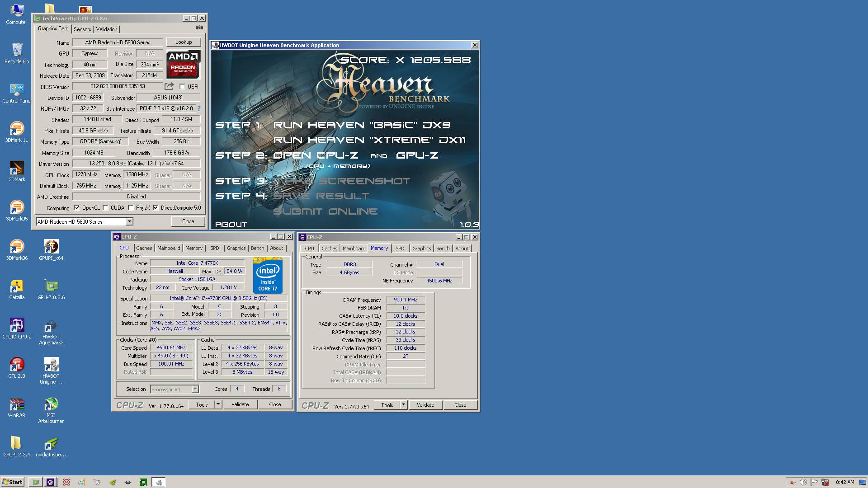Image resolution: width=868 pixels, height=488 pixels.
Task: Open Graphics tab in left CPU-Z
Action: pos(236,248)
